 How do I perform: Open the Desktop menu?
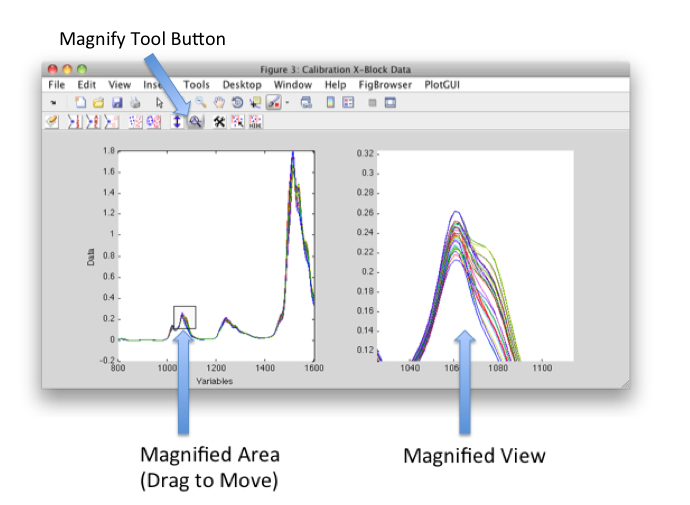point(242,86)
